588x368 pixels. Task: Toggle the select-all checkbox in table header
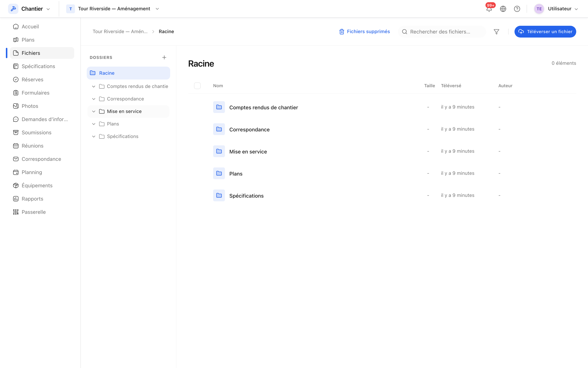[197, 86]
